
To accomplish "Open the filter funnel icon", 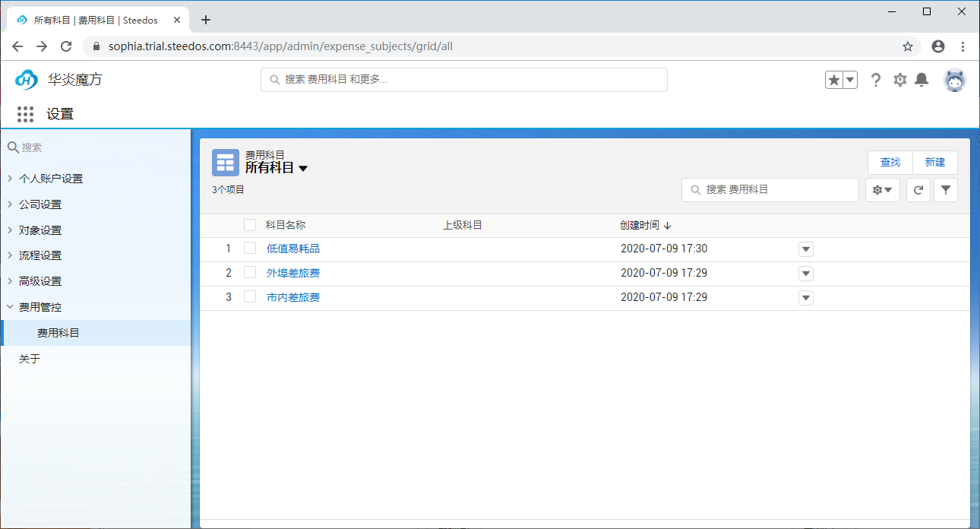I will tap(945, 190).
